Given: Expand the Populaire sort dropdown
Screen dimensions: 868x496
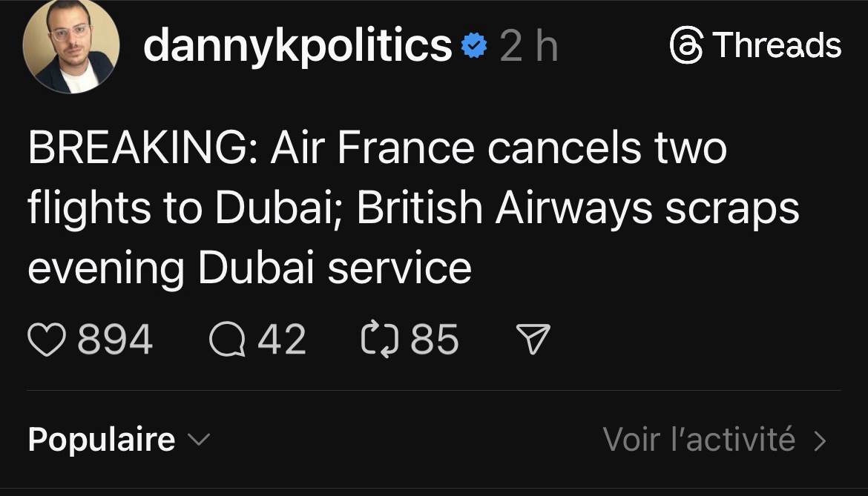Looking at the screenshot, I should 102,440.
